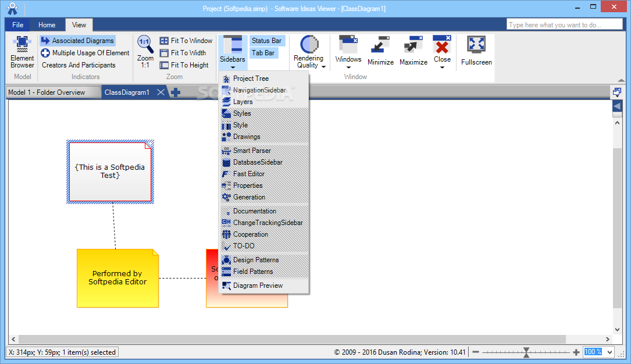Click the ChangeTrackingSidebar icon
Image resolution: width=631 pixels, height=364 pixels.
pos(226,223)
